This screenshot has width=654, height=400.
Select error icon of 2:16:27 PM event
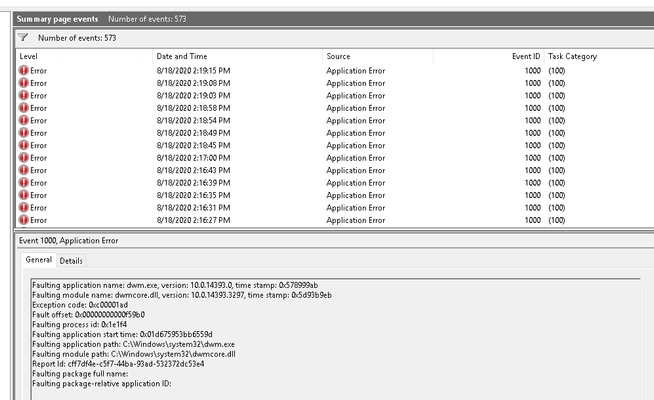(x=23, y=220)
